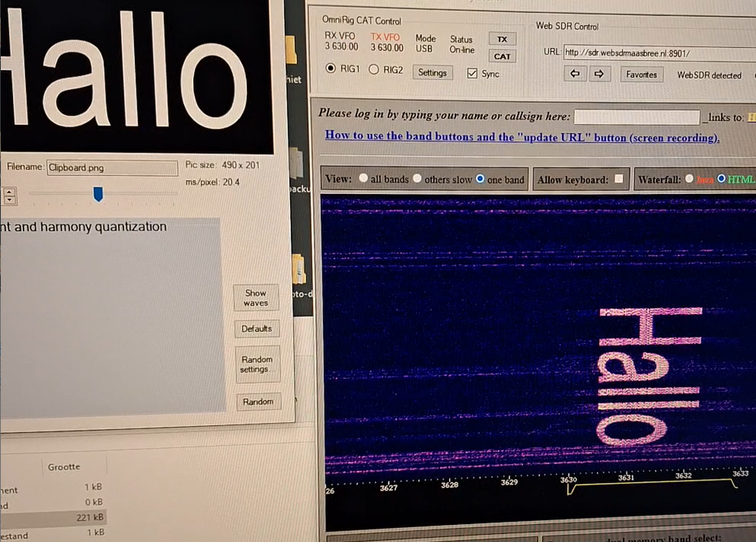Image resolution: width=756 pixels, height=542 pixels.
Task: Select the RIG1 radio button
Action: (x=330, y=68)
